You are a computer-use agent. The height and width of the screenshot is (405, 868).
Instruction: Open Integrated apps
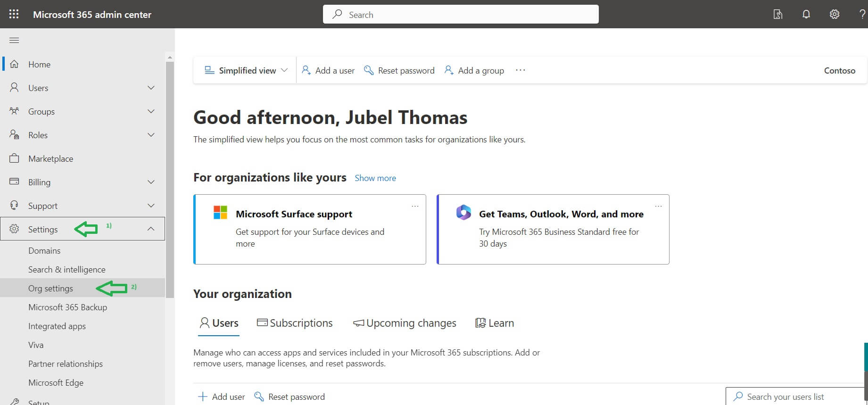[57, 326]
